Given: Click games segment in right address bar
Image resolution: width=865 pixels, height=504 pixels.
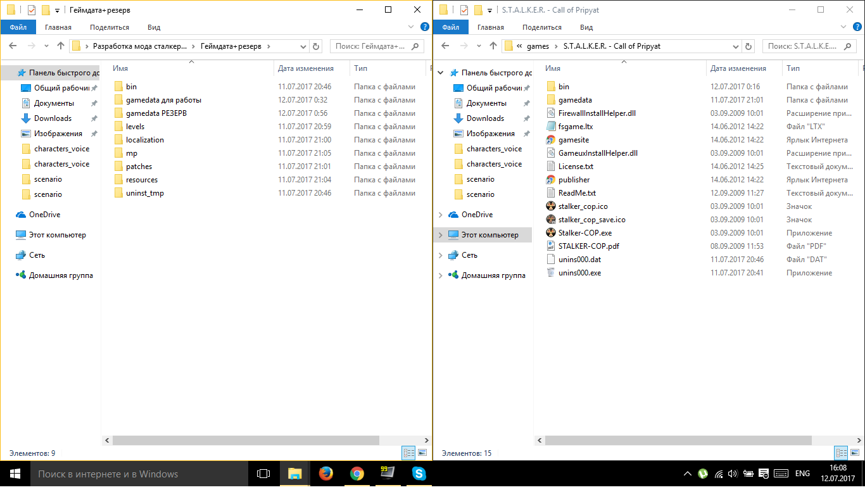Looking at the screenshot, I should [538, 46].
